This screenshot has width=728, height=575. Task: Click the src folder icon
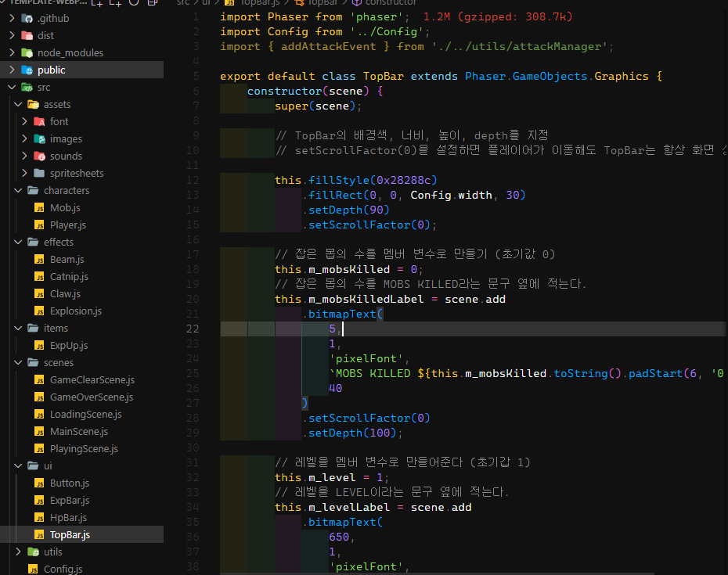click(x=27, y=88)
